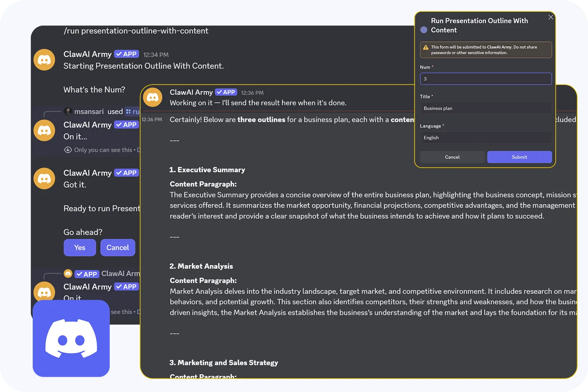Click ClawAI Army avatar beside the On it... message
The width and height of the screenshot is (588, 392).
tap(44, 130)
